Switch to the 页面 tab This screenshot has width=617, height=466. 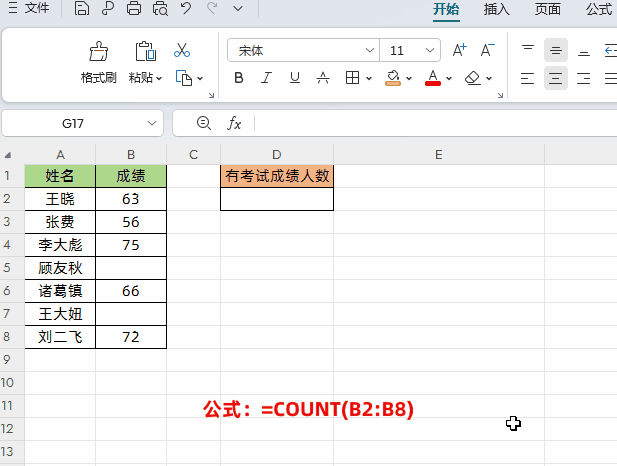[547, 10]
